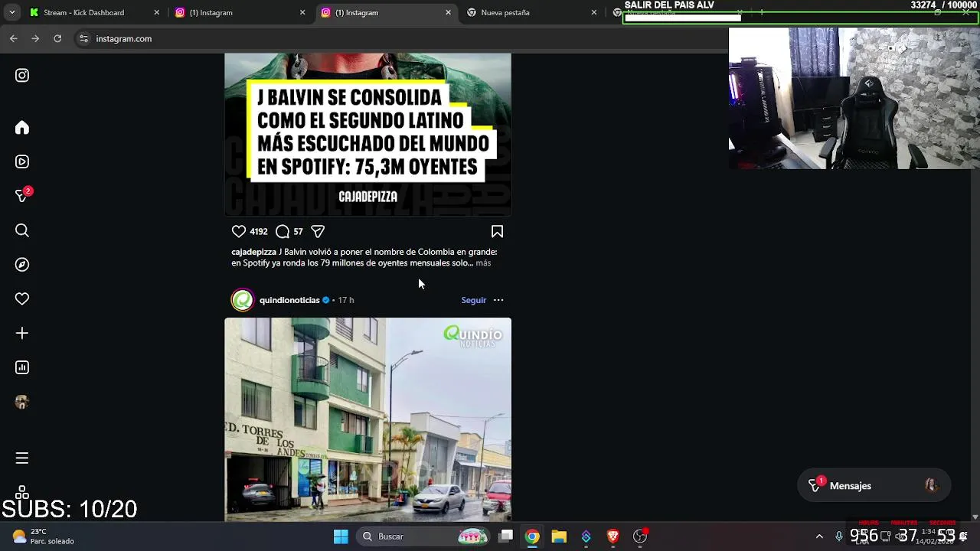Screen dimensions: 980x551
Task: Open cajadepizza username in caption
Action: pos(253,252)
